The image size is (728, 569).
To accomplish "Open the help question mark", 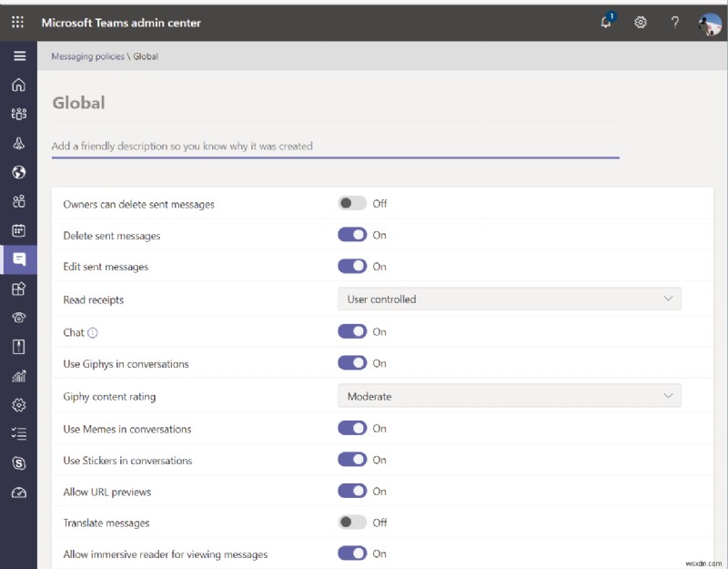I will [x=674, y=22].
